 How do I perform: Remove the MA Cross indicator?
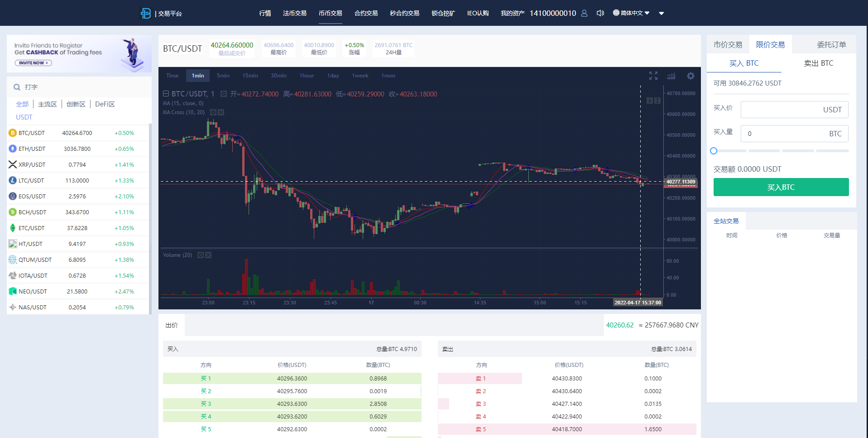(x=221, y=112)
